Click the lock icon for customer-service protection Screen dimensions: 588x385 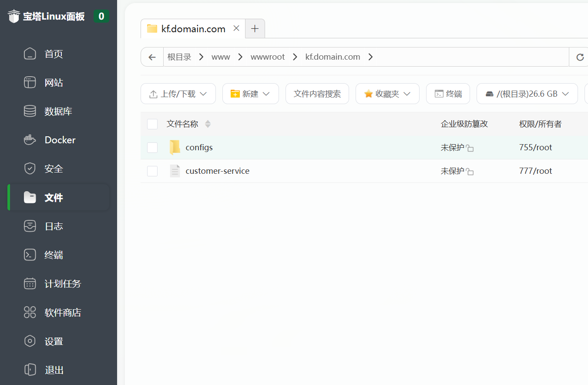coord(470,172)
